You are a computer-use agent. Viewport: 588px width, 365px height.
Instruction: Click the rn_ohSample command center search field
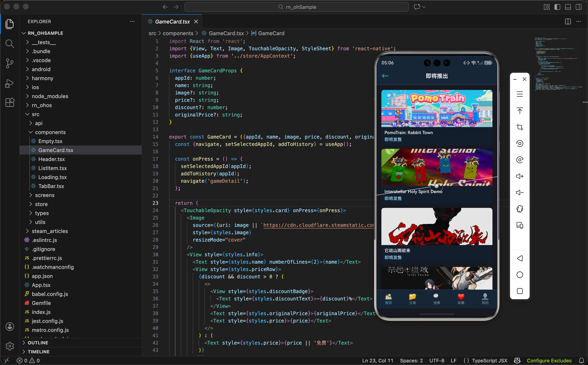pyautogui.click(x=296, y=7)
